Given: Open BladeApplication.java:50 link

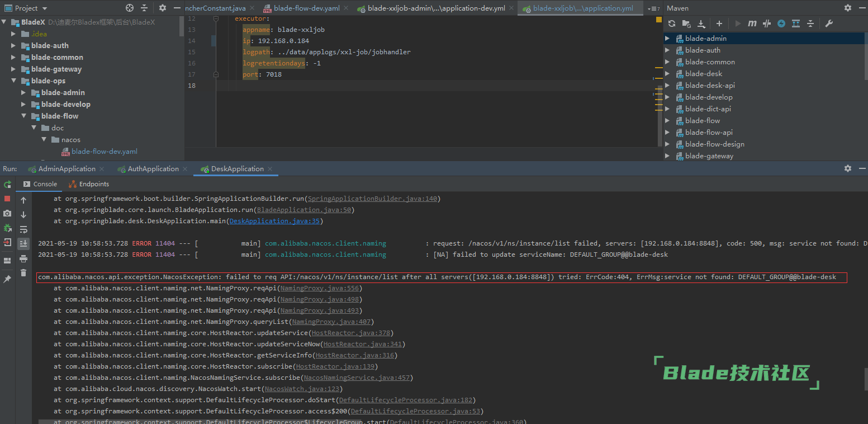Looking at the screenshot, I should (304, 210).
